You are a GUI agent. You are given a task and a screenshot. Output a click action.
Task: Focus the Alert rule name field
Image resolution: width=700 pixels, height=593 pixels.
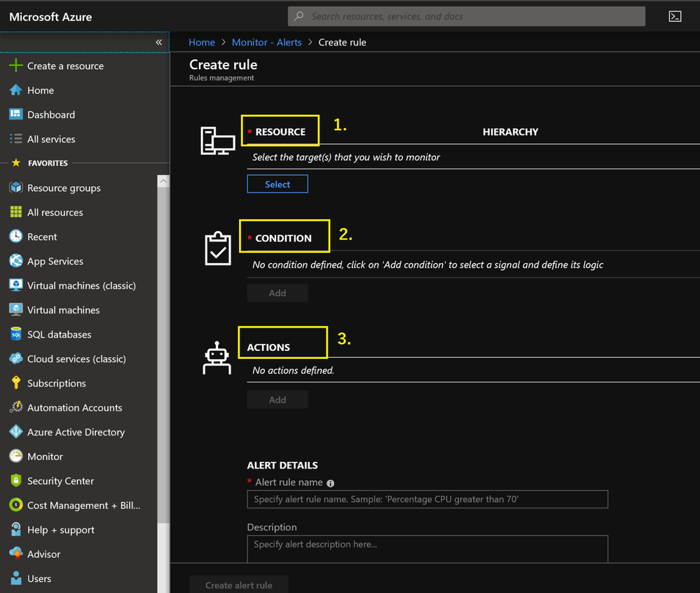[x=427, y=499]
